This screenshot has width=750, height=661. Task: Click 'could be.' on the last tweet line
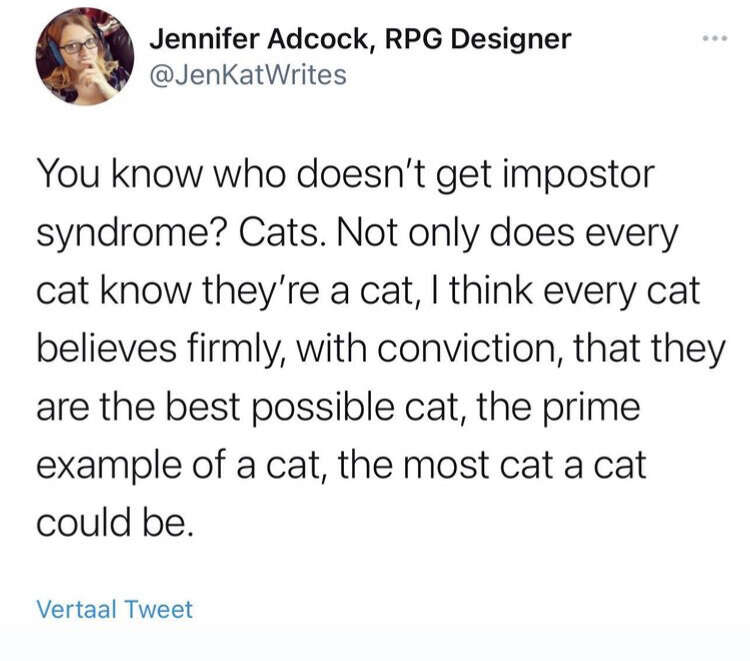coord(115,521)
